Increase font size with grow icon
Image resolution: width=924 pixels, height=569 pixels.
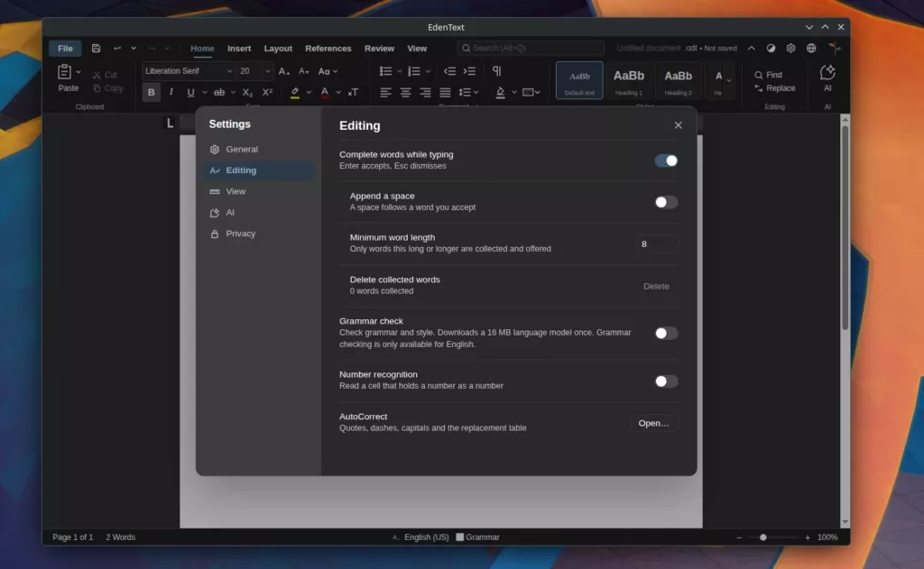[x=284, y=71]
